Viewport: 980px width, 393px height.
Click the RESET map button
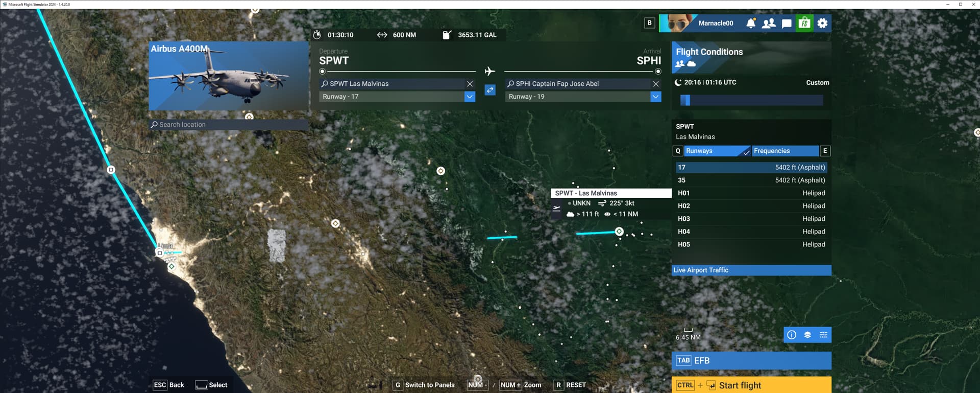click(x=570, y=385)
